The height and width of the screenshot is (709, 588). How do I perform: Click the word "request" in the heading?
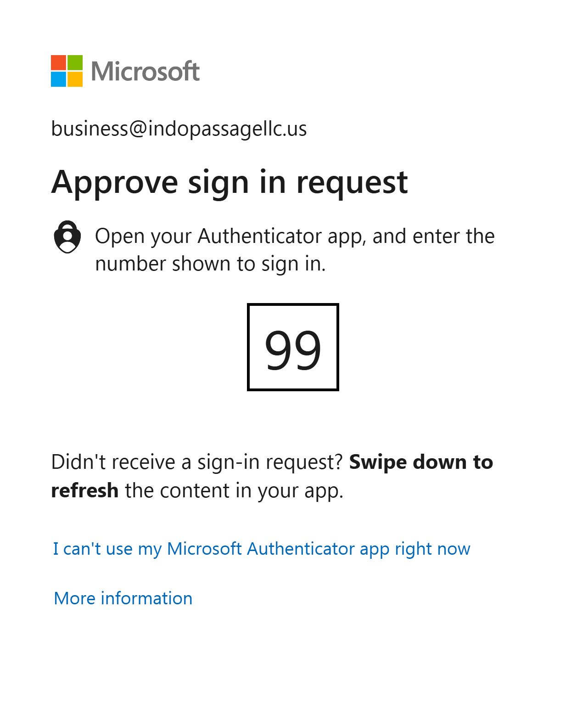click(x=352, y=182)
